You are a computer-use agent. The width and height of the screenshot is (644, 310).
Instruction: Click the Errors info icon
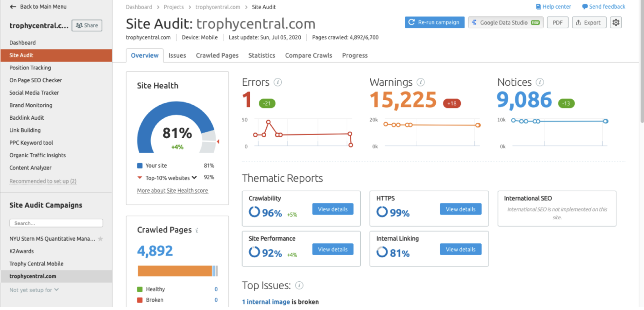tap(278, 82)
